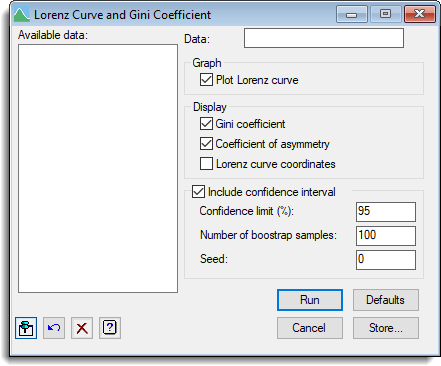Click the blue undo arrow icon
Image resolution: width=441 pixels, height=366 pixels.
(54, 328)
